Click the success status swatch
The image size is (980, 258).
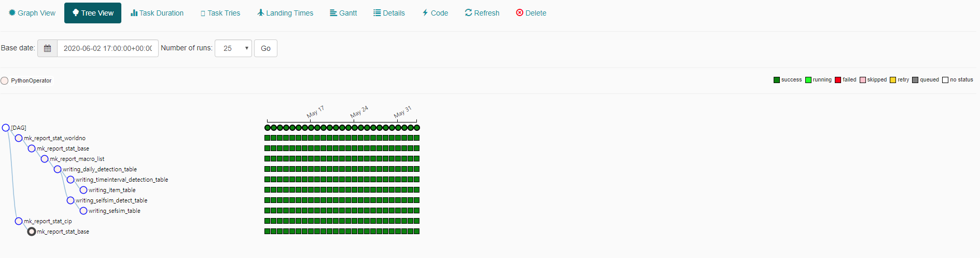[x=777, y=80]
